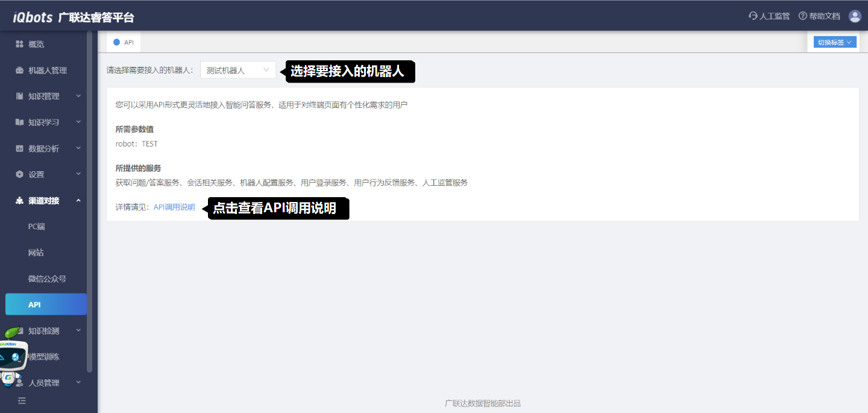
Task: Open the API调用说明 link
Action: click(174, 207)
